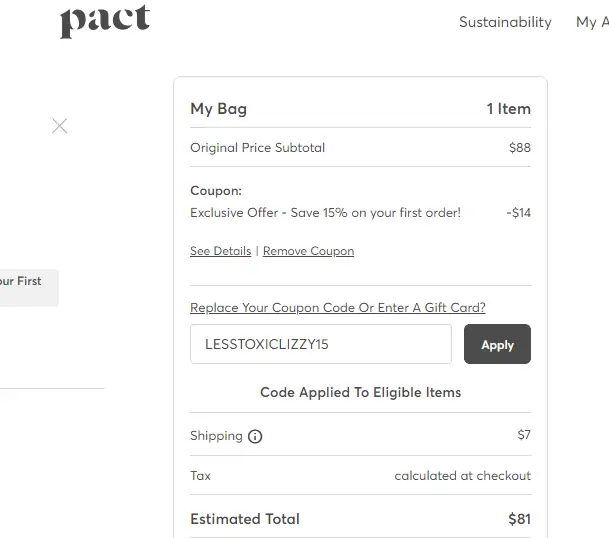Click the See Details link
Screen dimensions: 609x538
(x=220, y=251)
